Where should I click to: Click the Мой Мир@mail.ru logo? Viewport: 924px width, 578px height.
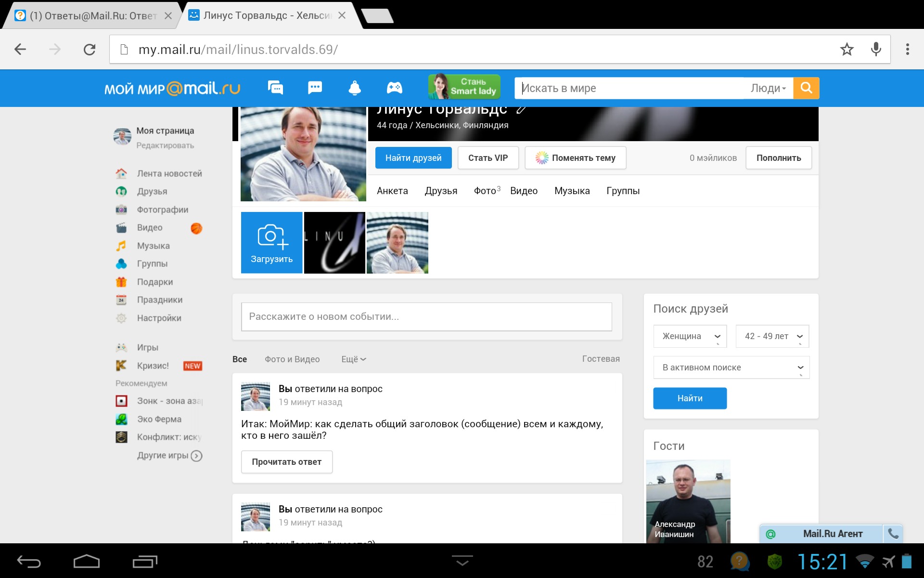(172, 89)
